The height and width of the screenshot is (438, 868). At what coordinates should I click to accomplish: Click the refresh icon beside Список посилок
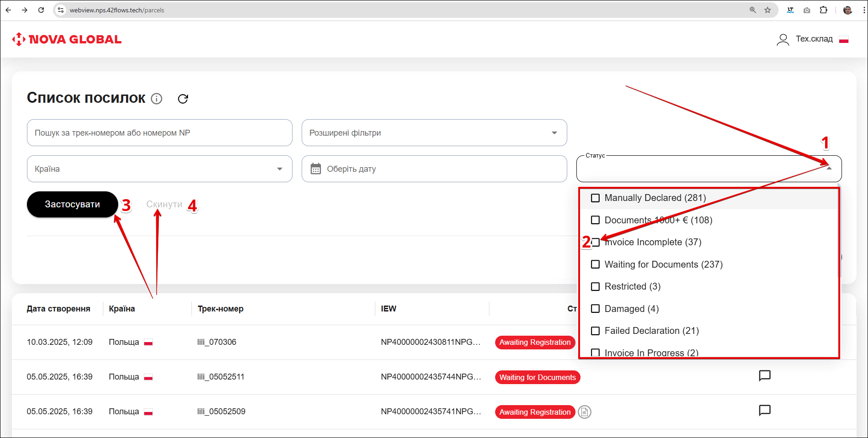[183, 99]
